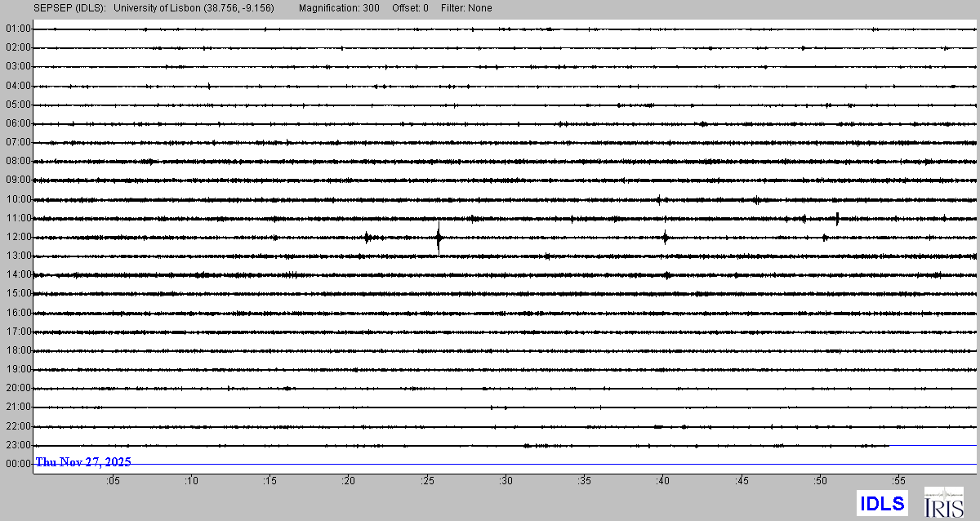980x521 pixels.
Task: Click the Magnification: 300 label
Action: point(339,8)
